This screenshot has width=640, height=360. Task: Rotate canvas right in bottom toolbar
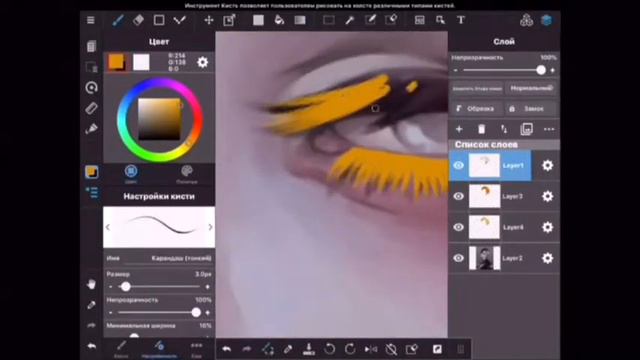coord(350,349)
